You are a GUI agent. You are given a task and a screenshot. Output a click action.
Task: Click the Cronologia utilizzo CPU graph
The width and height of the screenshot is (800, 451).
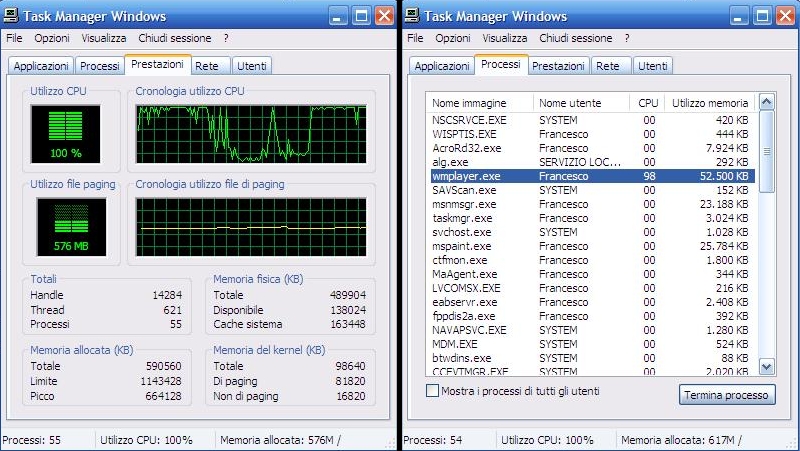pos(251,134)
